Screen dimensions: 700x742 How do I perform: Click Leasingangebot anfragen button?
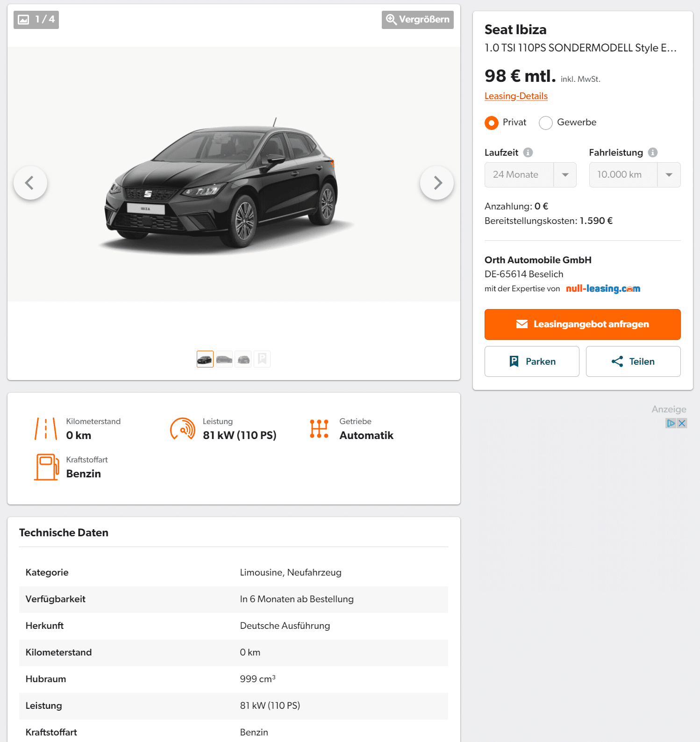click(x=583, y=324)
